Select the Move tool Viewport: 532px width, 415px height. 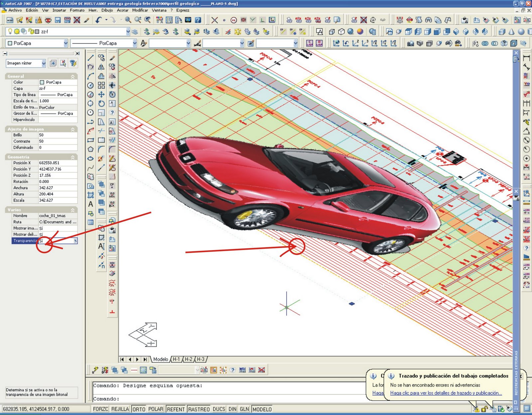[101, 94]
